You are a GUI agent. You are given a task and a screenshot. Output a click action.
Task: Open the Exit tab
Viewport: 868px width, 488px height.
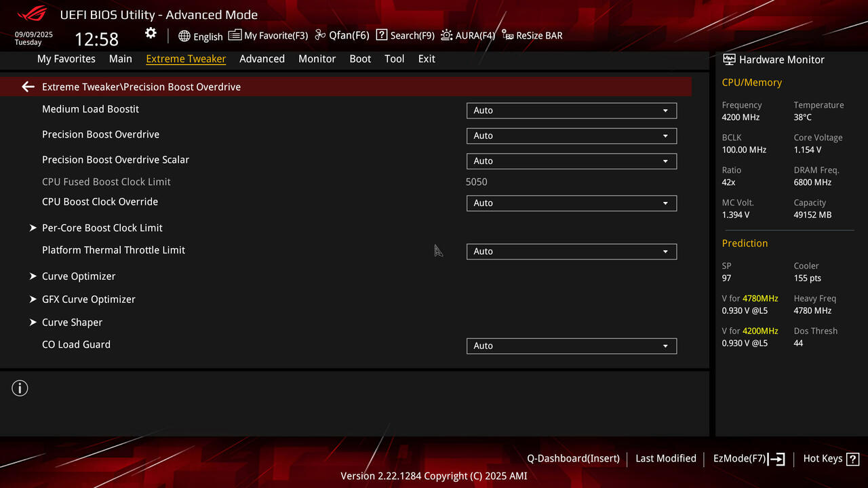[x=427, y=59]
